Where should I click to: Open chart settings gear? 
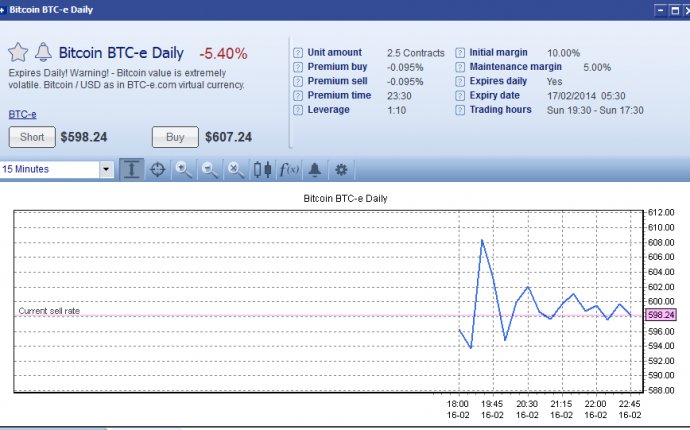click(341, 169)
